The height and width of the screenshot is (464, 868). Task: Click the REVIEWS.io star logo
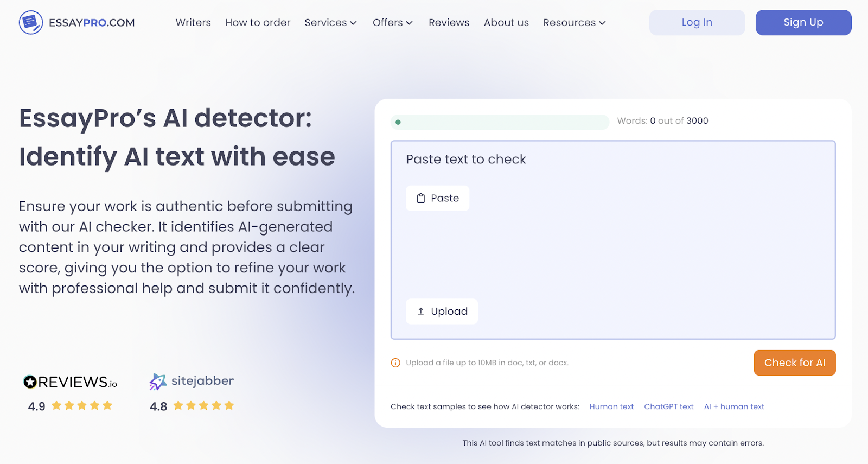coord(30,382)
